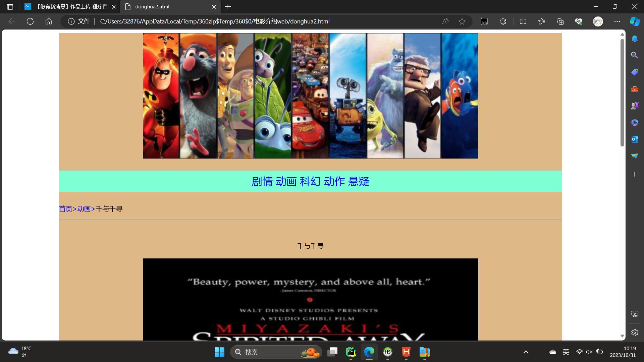The width and height of the screenshot is (644, 362).
Task: Switch to the 作品上传 browser tab
Action: pos(70,7)
